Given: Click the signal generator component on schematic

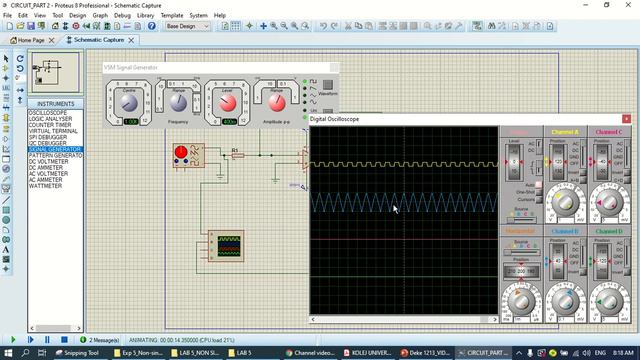Looking at the screenshot, I should tap(189, 156).
